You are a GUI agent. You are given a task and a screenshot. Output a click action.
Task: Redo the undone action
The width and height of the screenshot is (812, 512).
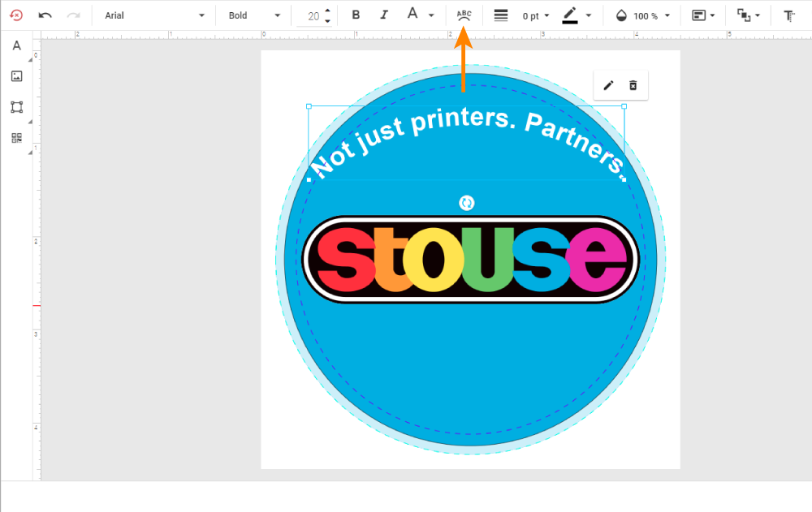(x=74, y=15)
